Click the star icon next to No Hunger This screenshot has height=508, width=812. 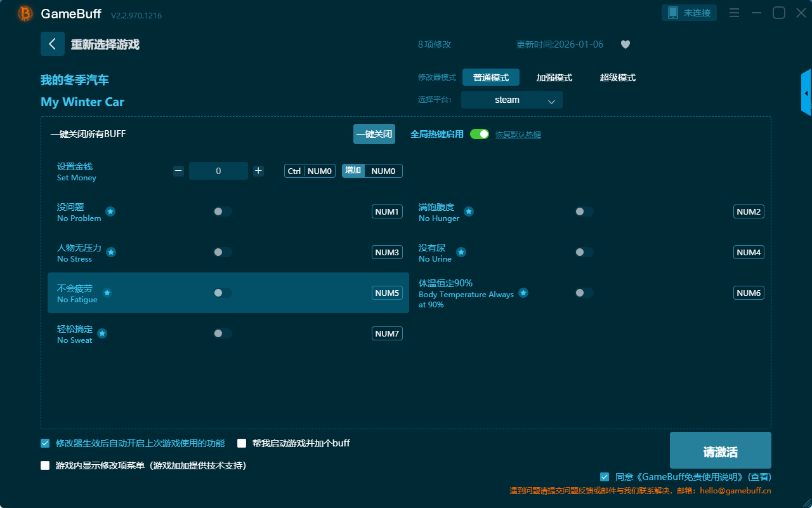click(469, 211)
